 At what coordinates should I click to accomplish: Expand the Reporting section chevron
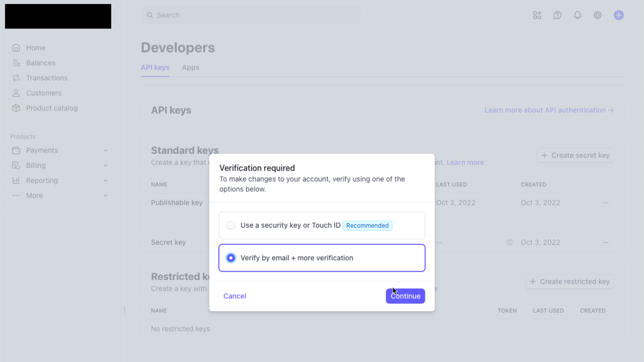[x=106, y=180]
